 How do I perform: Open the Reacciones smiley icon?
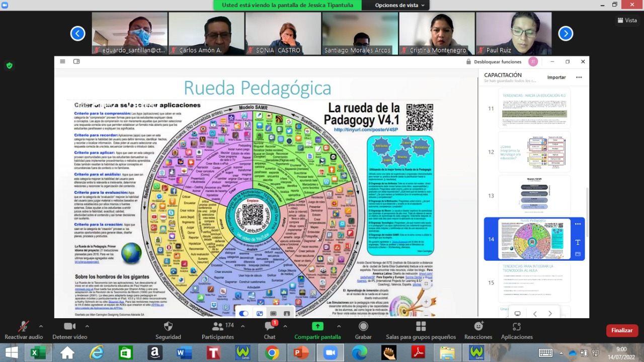pos(478,327)
